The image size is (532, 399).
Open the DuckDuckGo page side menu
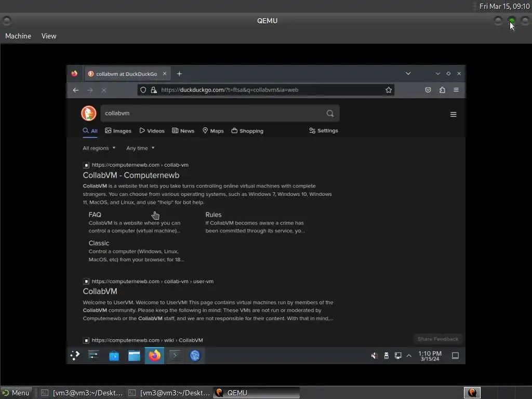tap(453, 114)
